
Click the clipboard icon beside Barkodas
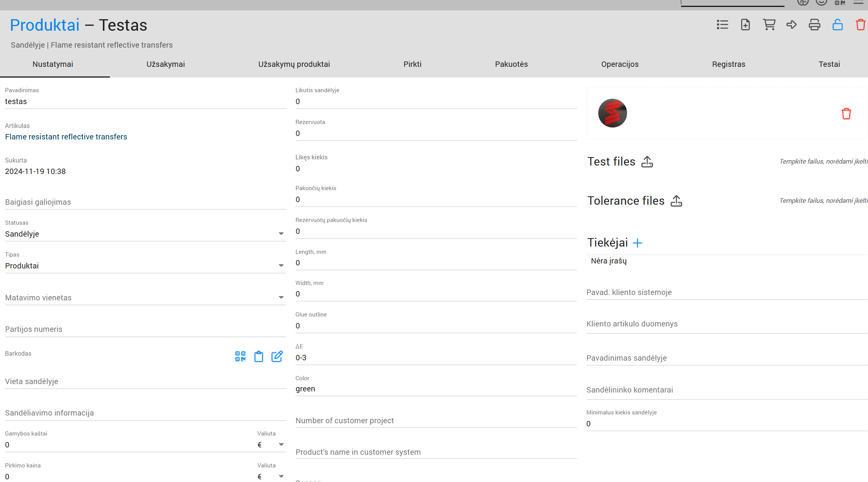coord(259,356)
